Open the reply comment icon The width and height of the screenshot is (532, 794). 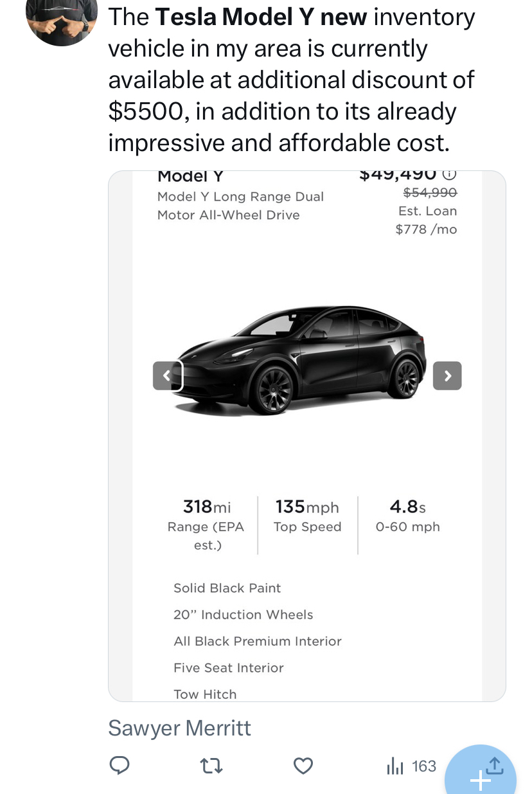pos(120,766)
